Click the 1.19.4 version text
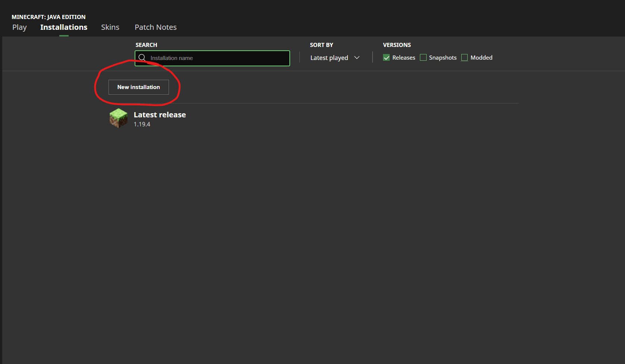The width and height of the screenshot is (625, 364). coord(142,124)
